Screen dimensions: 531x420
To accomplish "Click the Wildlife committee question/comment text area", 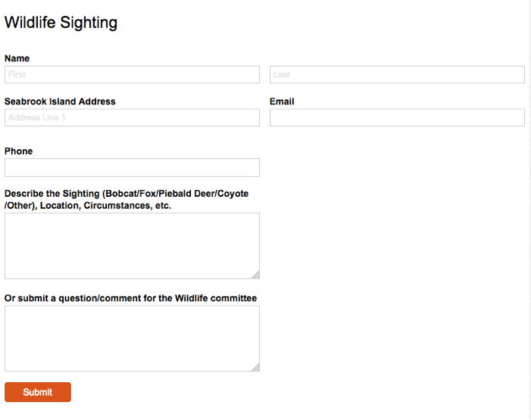I will tap(132, 338).
